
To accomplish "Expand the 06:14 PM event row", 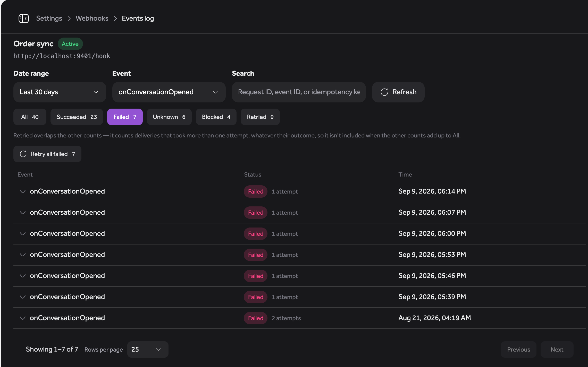I will click(23, 191).
